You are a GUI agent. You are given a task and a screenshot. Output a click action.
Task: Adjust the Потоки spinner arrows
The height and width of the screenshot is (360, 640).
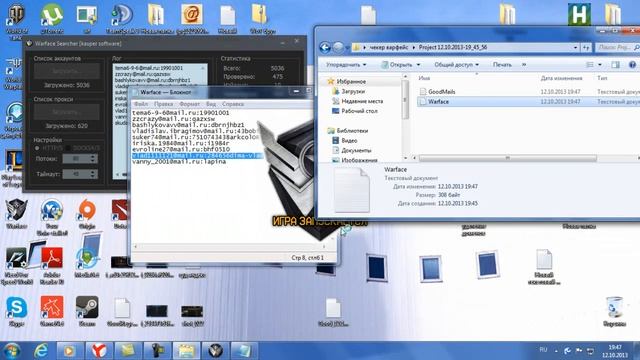click(x=93, y=158)
